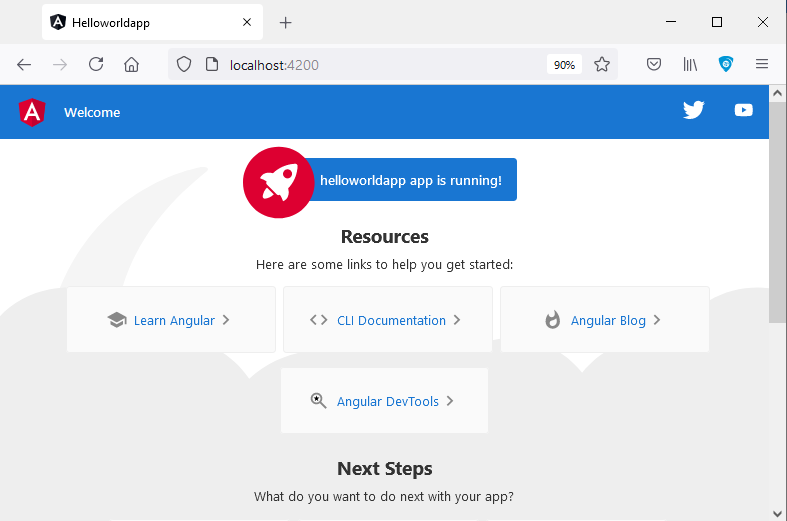787x521 pixels.
Task: Click the blue shield extension icon
Action: coord(726,64)
